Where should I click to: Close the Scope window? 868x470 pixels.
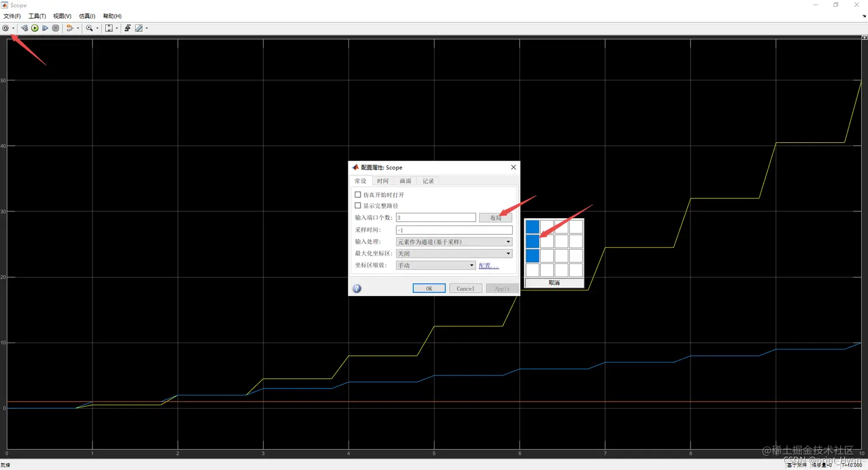click(x=857, y=5)
